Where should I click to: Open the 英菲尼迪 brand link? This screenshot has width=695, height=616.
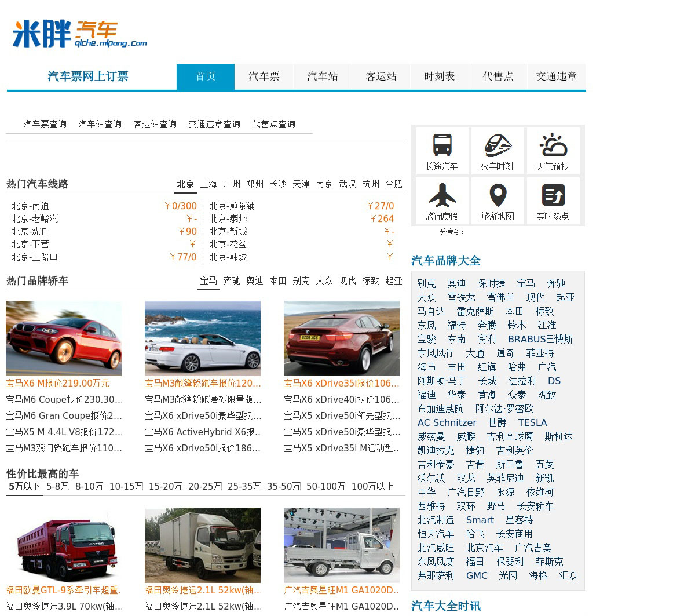point(505,478)
